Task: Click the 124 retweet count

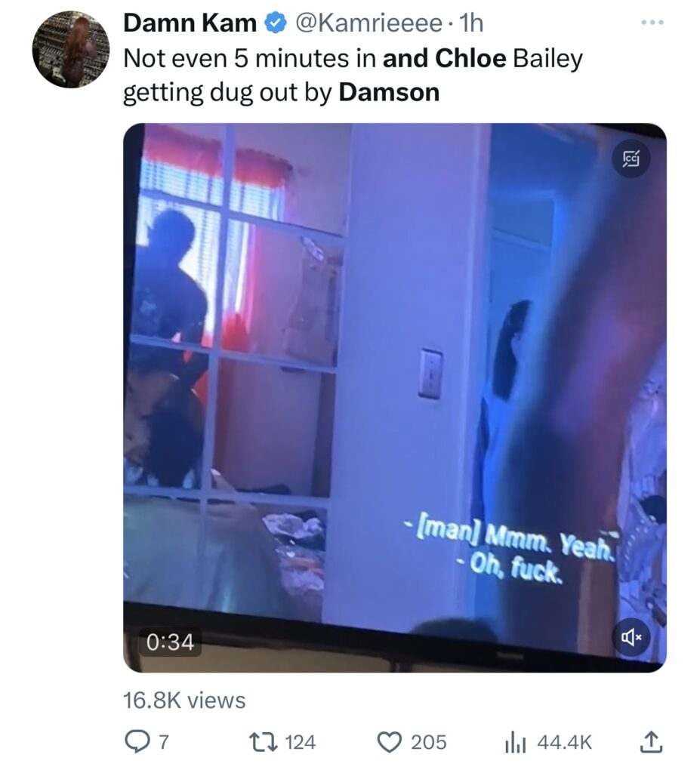Action: coord(301,743)
